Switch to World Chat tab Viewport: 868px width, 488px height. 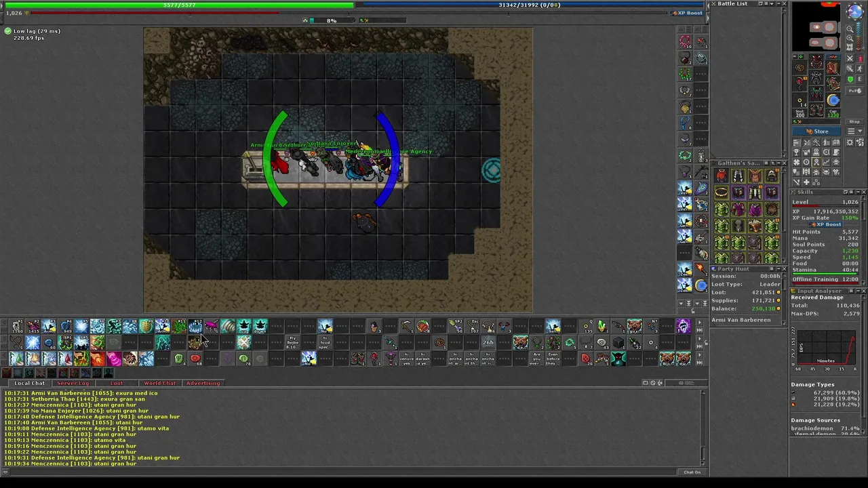pos(159,383)
